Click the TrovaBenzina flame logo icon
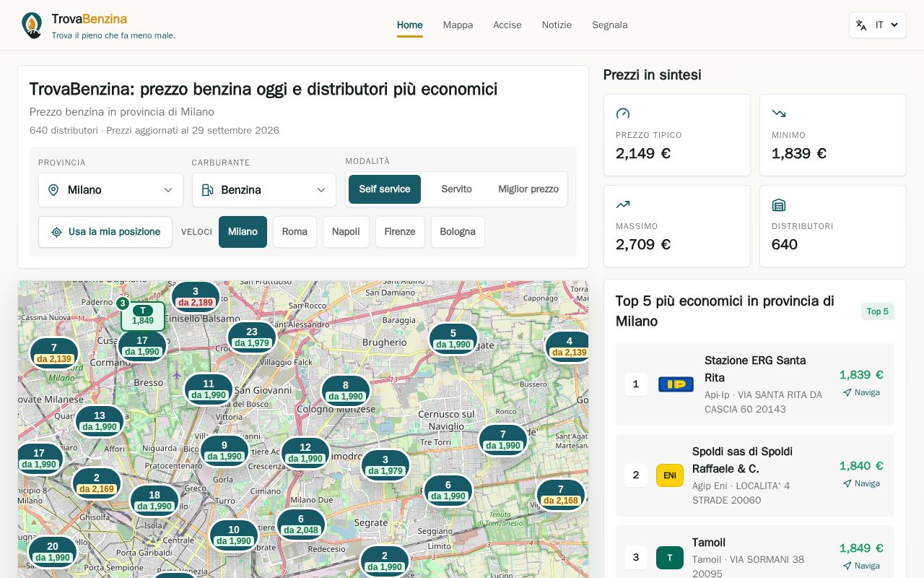 (x=32, y=25)
